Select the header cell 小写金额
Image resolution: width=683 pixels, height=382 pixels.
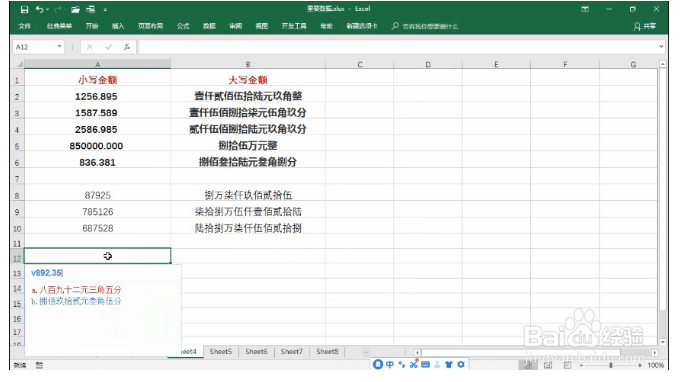point(97,80)
